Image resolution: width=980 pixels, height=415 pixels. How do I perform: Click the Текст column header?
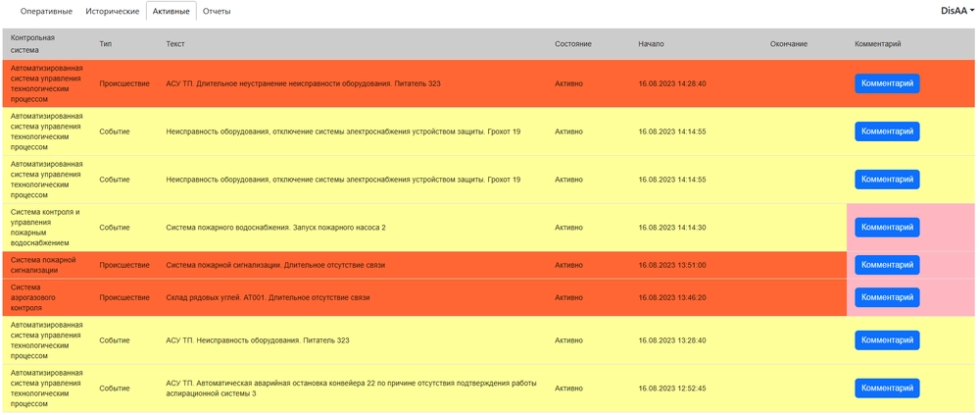(175, 44)
